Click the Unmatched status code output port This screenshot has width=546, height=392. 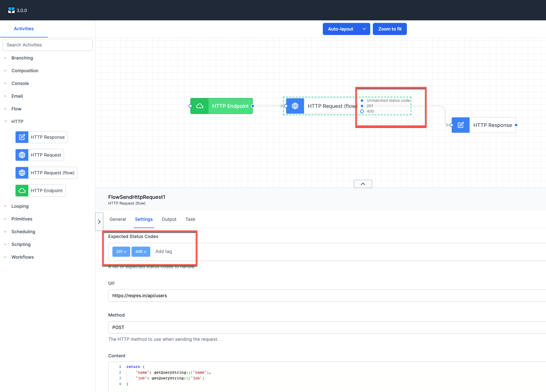362,100
